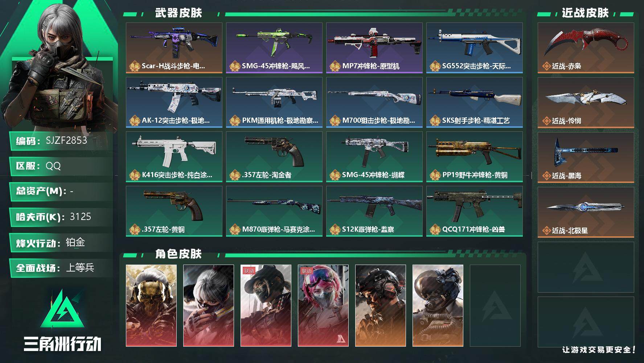Click the QCQ171冲锋枪-凶兽 skin card
Screen dimensions: 644x363
pyautogui.click(x=475, y=211)
